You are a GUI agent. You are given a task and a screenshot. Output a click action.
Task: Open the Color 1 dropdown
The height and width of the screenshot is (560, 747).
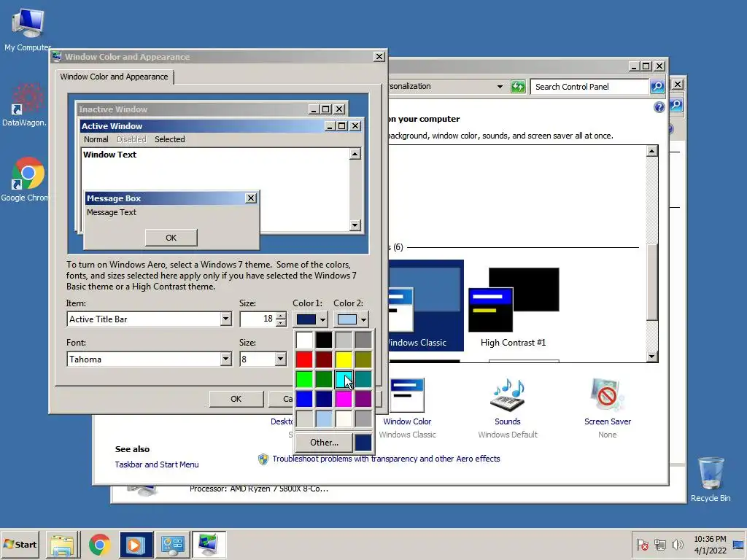pyautogui.click(x=311, y=319)
